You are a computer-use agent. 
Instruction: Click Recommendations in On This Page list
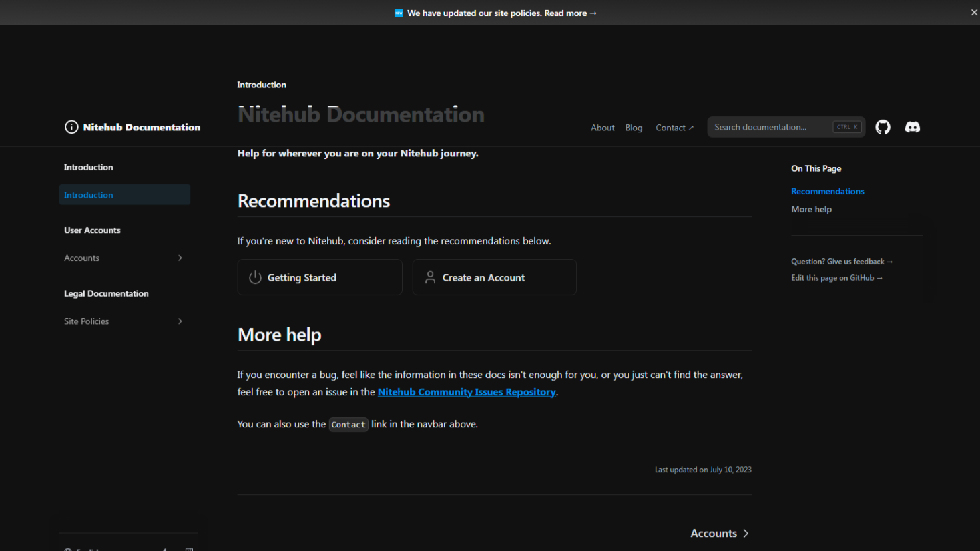tap(827, 191)
